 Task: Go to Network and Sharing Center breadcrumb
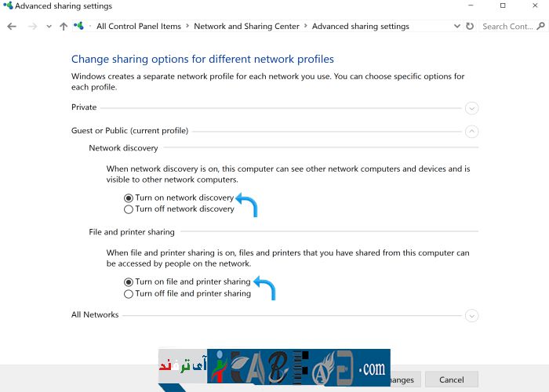[x=246, y=26]
